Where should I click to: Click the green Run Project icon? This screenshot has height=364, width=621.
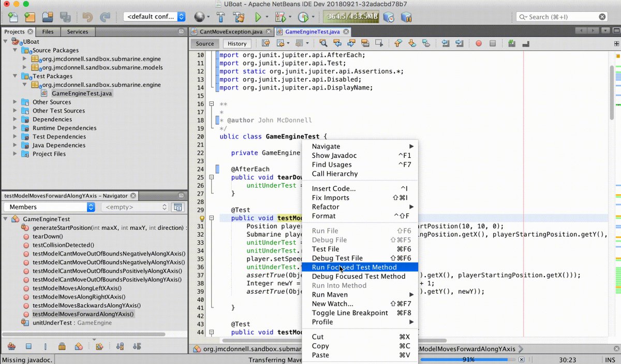[258, 17]
